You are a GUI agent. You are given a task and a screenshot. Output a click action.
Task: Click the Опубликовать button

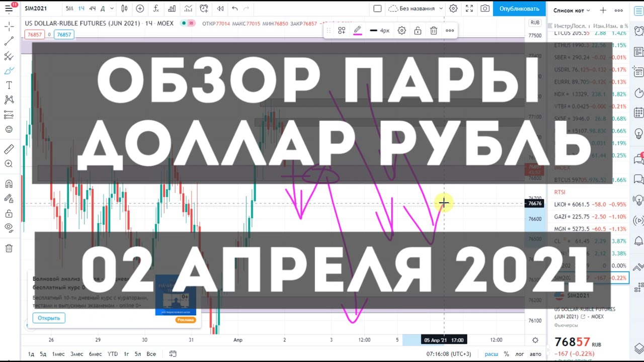[x=519, y=9]
